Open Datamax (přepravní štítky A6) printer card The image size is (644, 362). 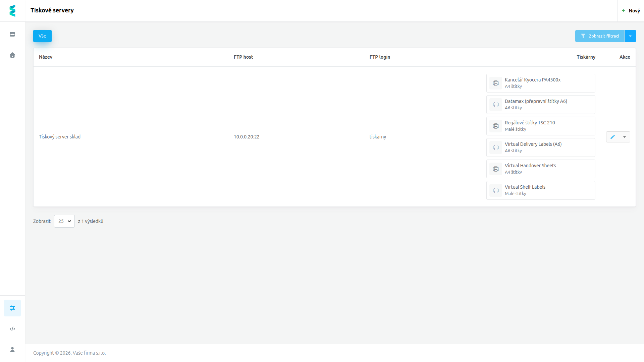(x=541, y=105)
